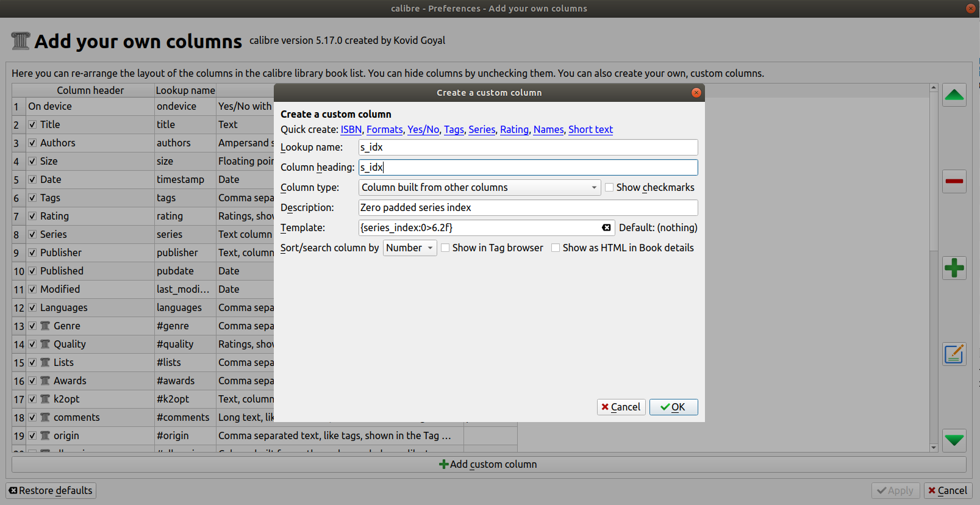
Task: Click the comments custom column icon
Action: click(x=45, y=417)
